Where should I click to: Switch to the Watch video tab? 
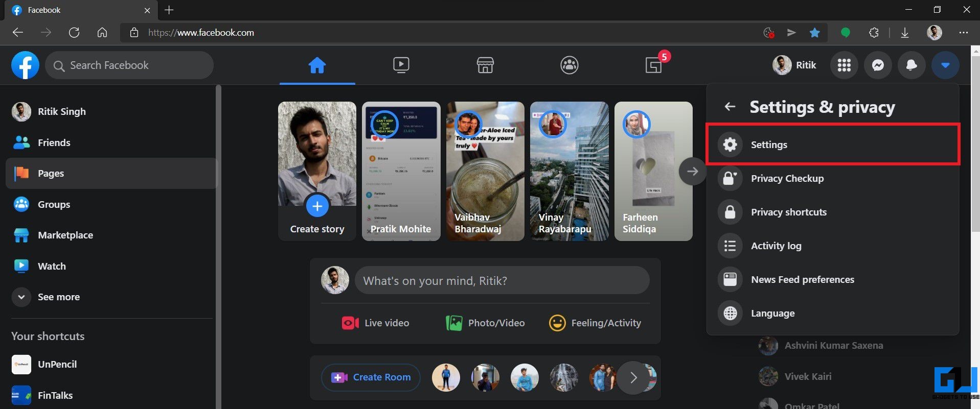401,65
